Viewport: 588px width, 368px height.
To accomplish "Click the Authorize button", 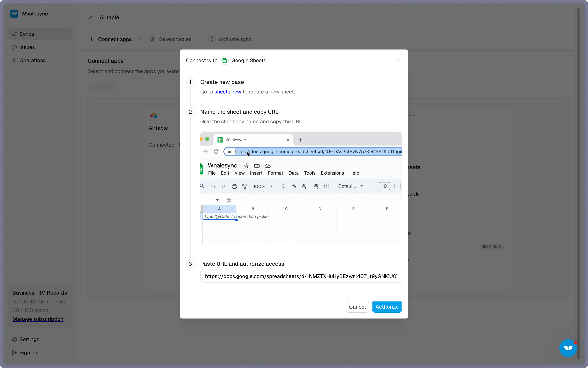I will click(387, 307).
